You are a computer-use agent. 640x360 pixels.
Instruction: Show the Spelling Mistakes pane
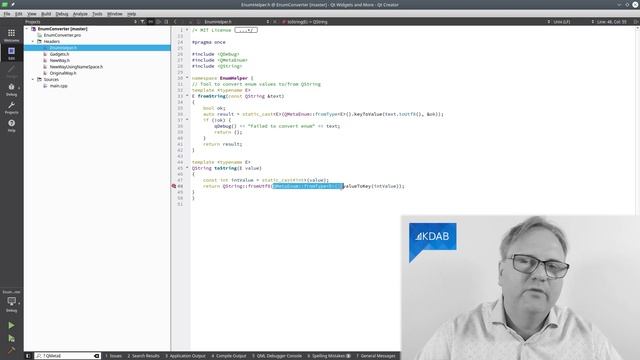tap(329, 356)
